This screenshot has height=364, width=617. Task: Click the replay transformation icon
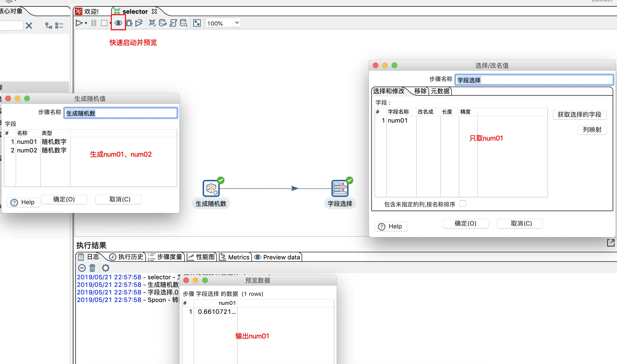point(139,23)
